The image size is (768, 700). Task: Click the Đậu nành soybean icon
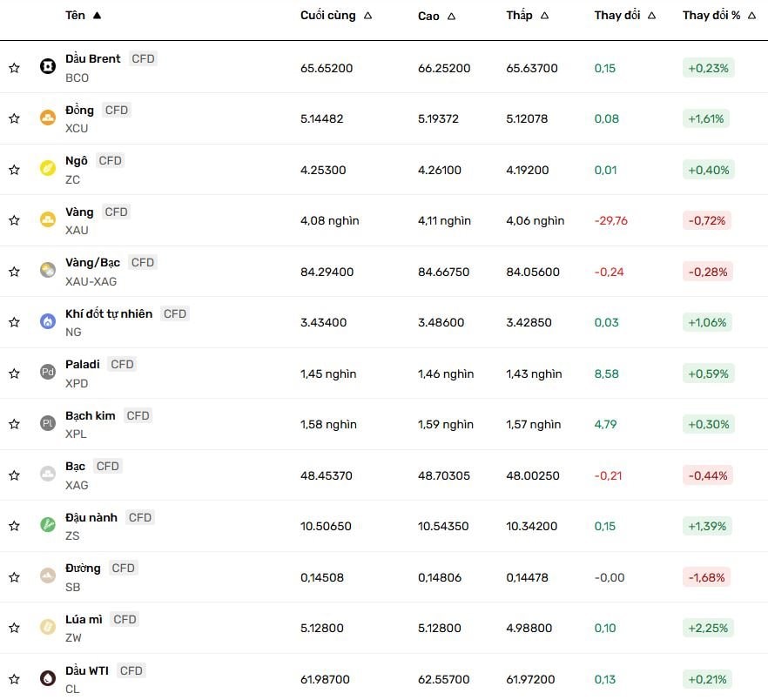(48, 526)
